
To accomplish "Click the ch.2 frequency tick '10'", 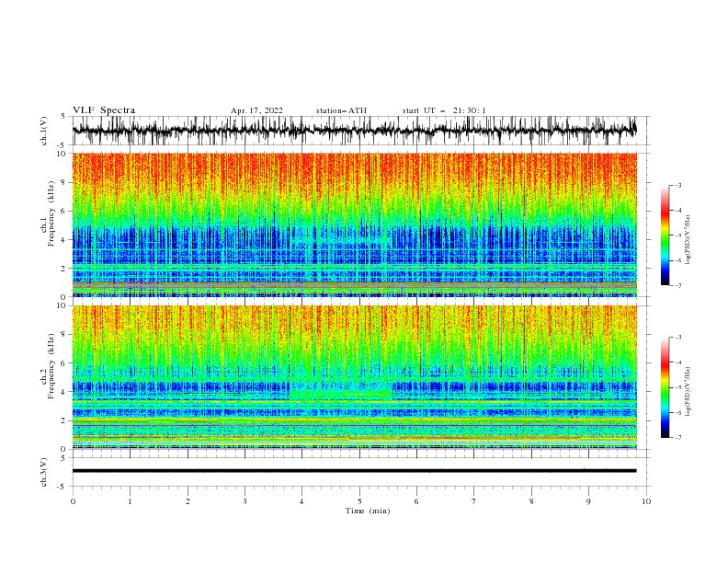I will [62, 305].
